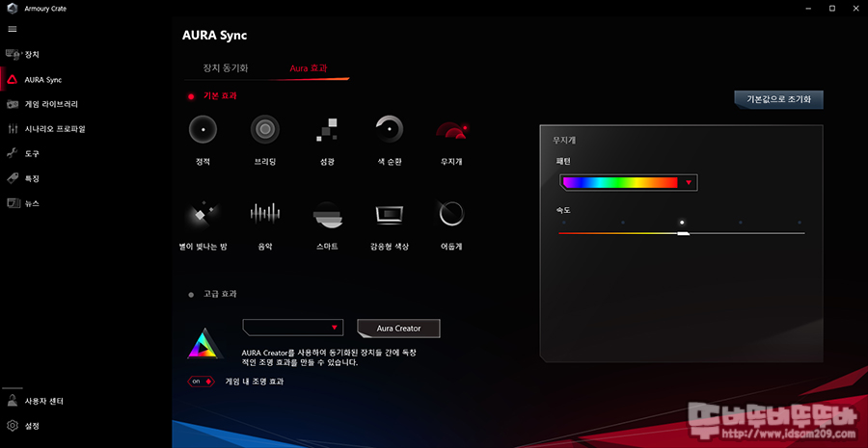Screen dimensions: 868x448
Task: Open the 도구 menu item
Action: pos(32,154)
